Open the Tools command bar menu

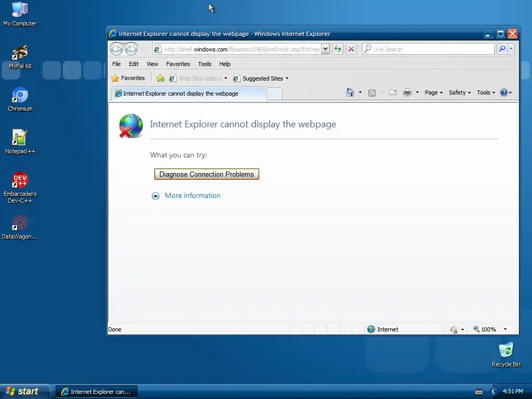[486, 92]
